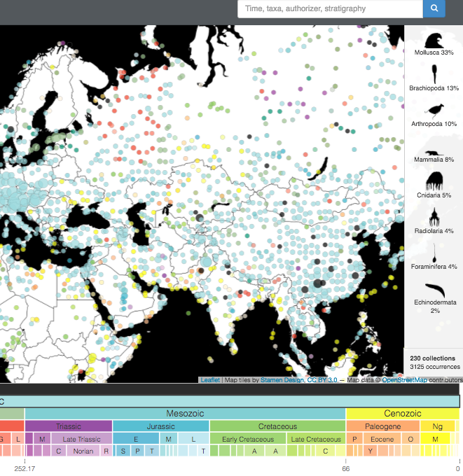The width and height of the screenshot is (463, 476).
Task: Select the Echinodermata taxon icon
Action: click(x=434, y=288)
